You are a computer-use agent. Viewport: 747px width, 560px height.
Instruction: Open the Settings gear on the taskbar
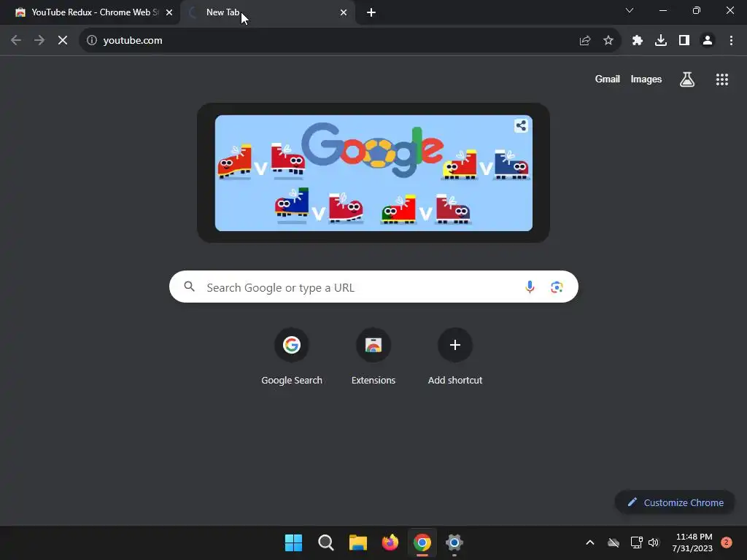point(454,542)
